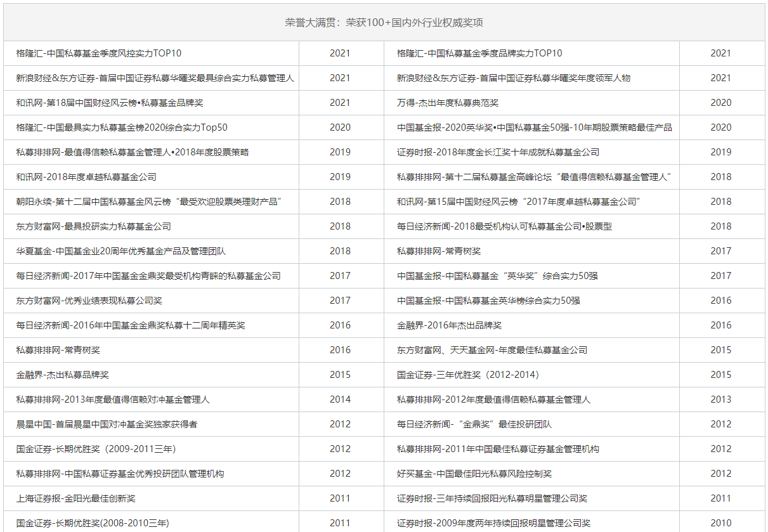
Task: Click the header text "荣誉大满贯：荣获100+国内外行业权威奖项"
Action: pos(384,23)
